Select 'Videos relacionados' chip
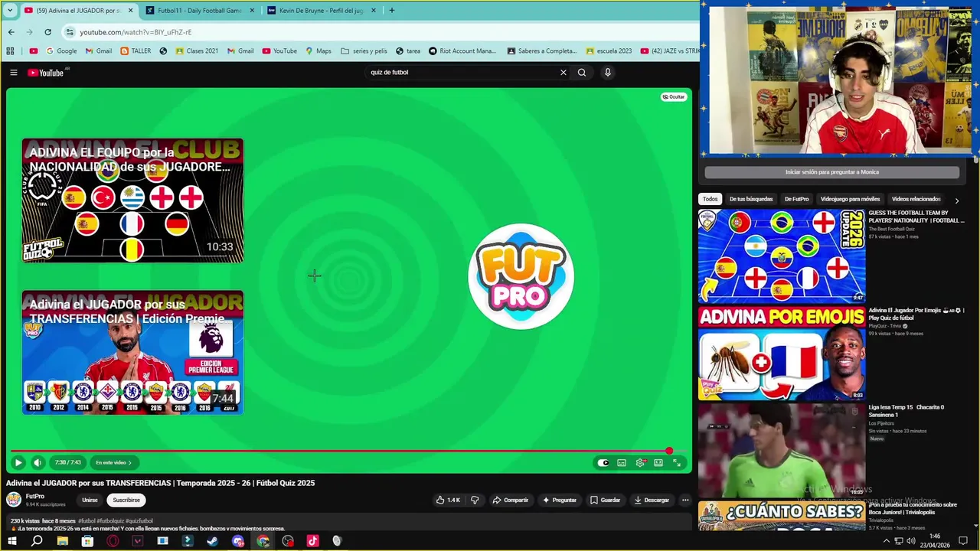 916,199
